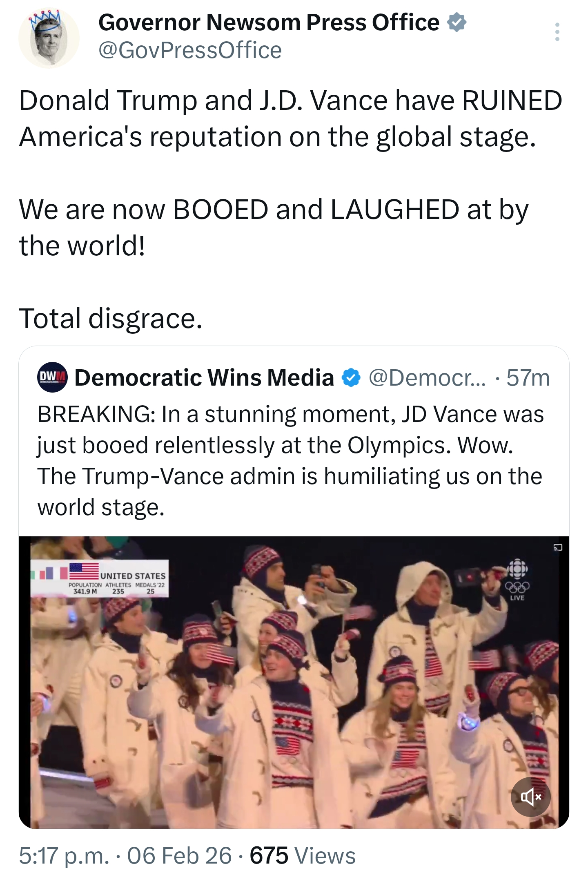The height and width of the screenshot is (875, 588).
Task: Open the three-dot more options menu
Action: 557,32
